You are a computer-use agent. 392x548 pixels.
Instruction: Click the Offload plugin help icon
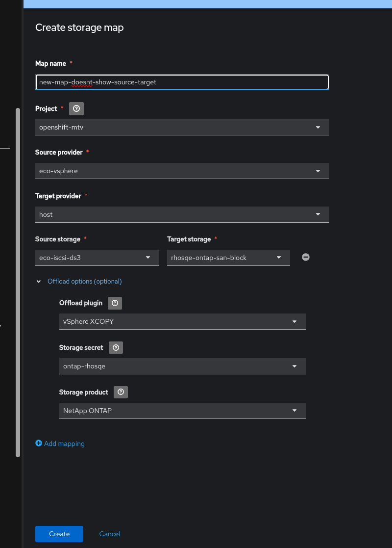115,303
